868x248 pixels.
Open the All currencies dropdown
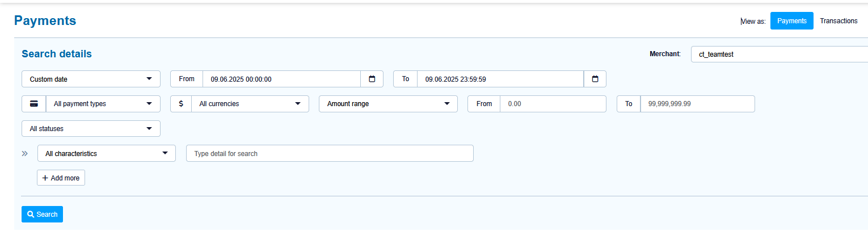[250, 104]
